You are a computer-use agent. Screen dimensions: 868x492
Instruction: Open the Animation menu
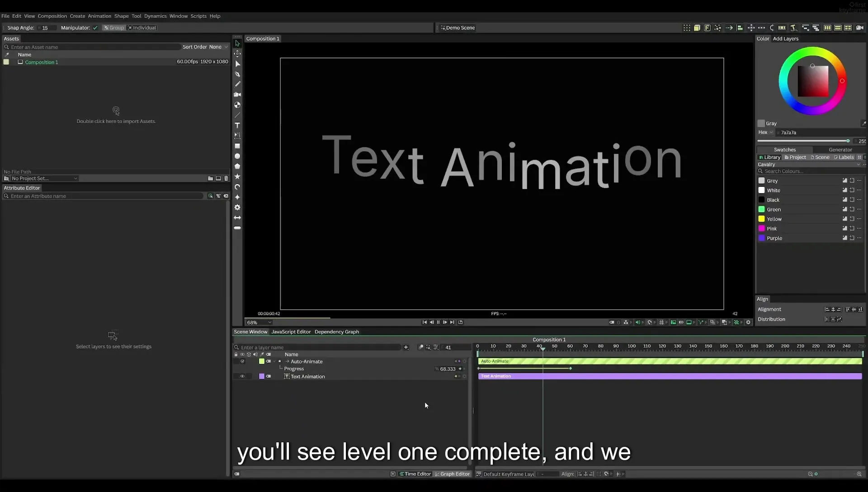tap(99, 16)
